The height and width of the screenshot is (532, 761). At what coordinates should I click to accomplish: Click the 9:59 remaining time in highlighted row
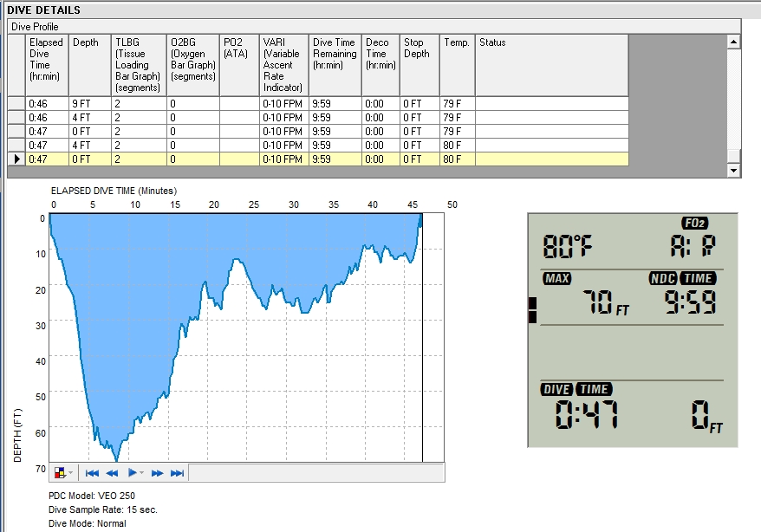click(335, 159)
